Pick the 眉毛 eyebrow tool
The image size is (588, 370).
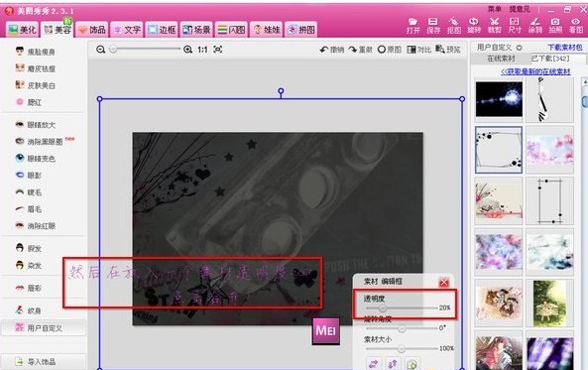coord(29,209)
